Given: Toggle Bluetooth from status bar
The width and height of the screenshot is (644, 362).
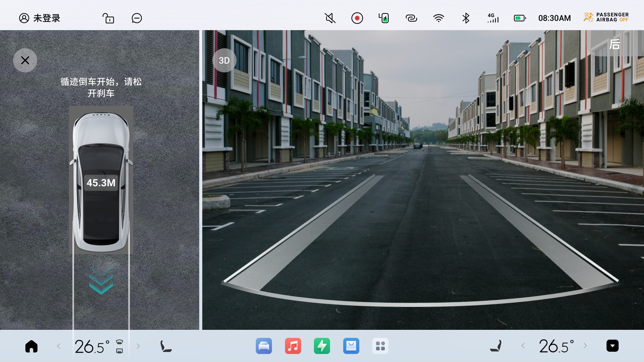Looking at the screenshot, I should (466, 18).
